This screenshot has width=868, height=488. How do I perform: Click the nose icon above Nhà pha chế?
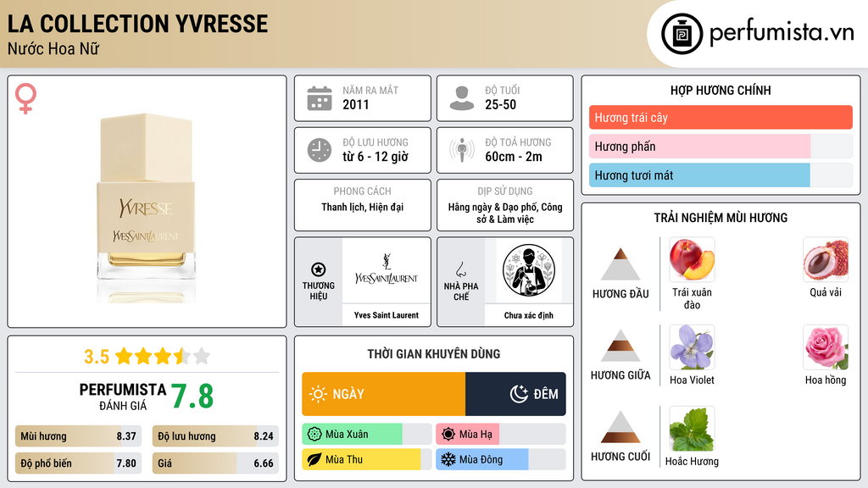pos(460,269)
